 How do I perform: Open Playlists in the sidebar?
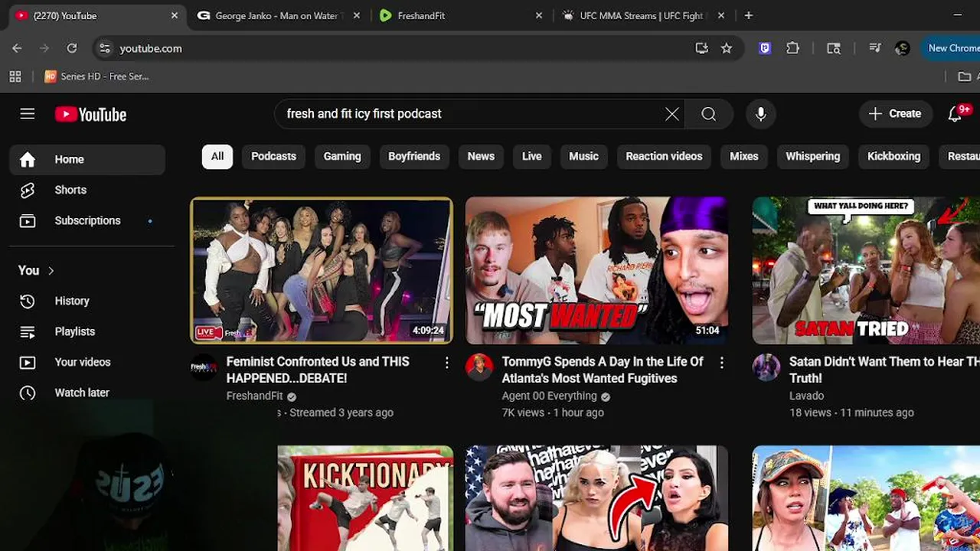coord(87,331)
